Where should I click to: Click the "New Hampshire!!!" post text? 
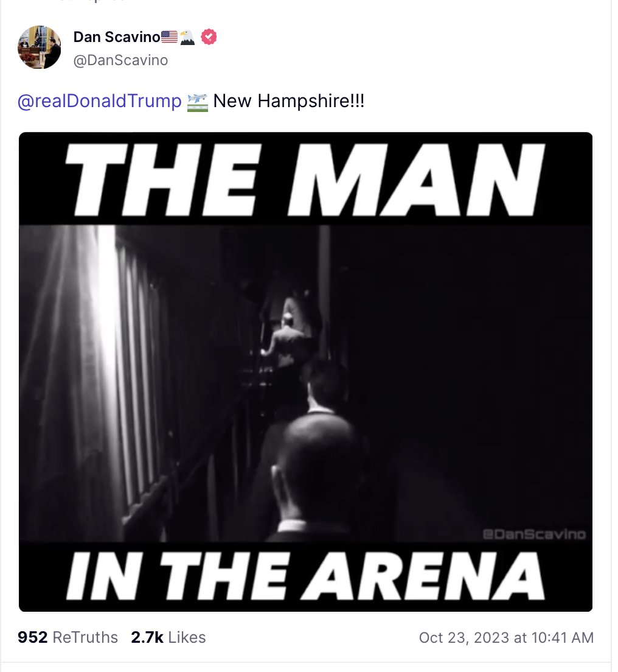point(289,101)
